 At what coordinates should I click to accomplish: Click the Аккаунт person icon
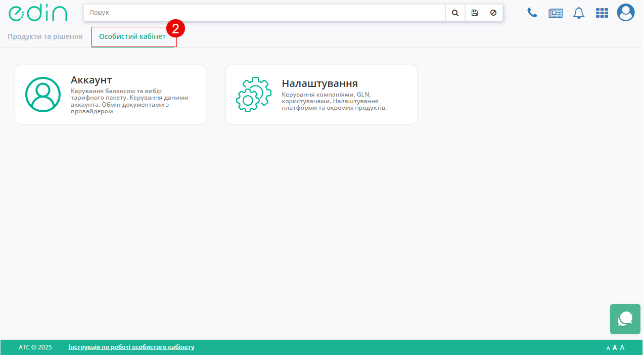(43, 95)
